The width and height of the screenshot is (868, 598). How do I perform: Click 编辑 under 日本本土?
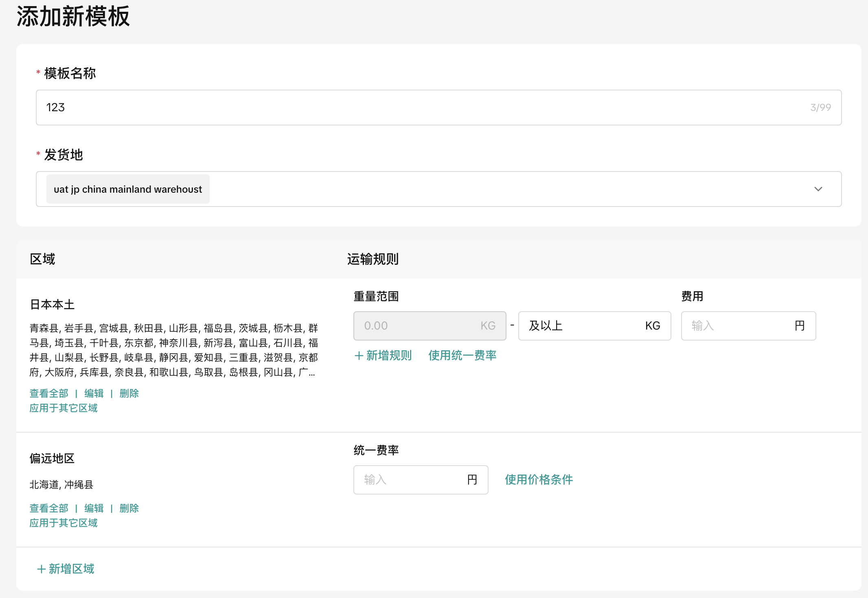94,394
